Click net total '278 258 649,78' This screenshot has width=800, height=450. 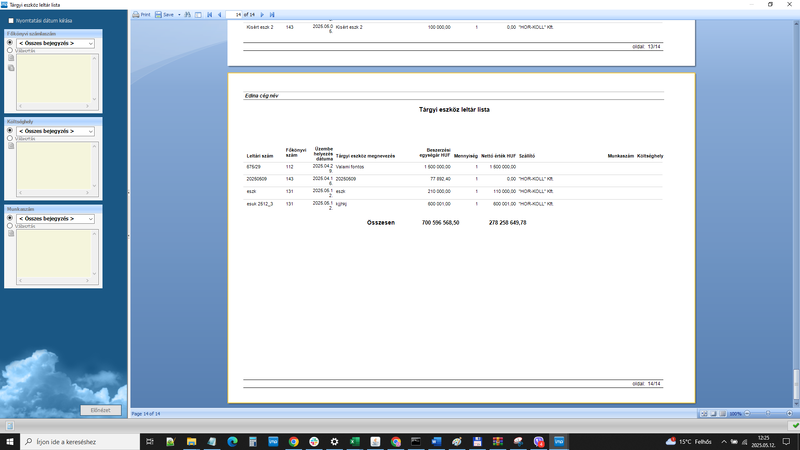point(507,223)
